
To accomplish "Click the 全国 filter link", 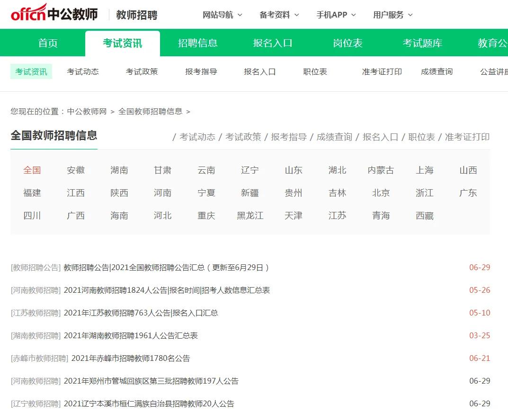I will pyautogui.click(x=32, y=170).
